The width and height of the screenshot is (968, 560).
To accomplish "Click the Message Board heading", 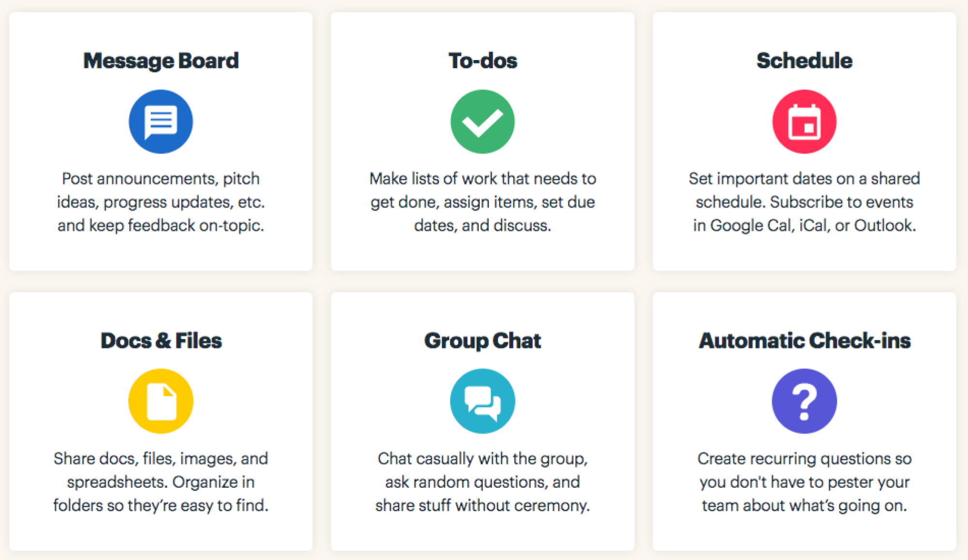I will 161,61.
